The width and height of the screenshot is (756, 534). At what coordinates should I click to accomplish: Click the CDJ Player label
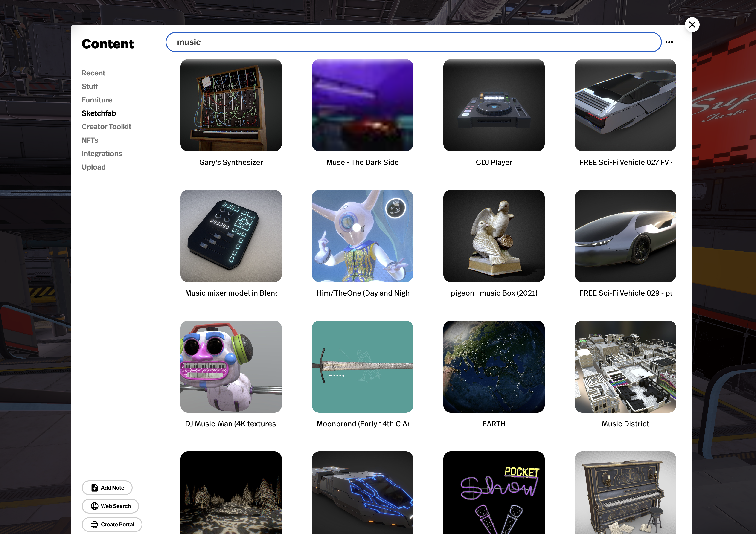pyautogui.click(x=494, y=162)
